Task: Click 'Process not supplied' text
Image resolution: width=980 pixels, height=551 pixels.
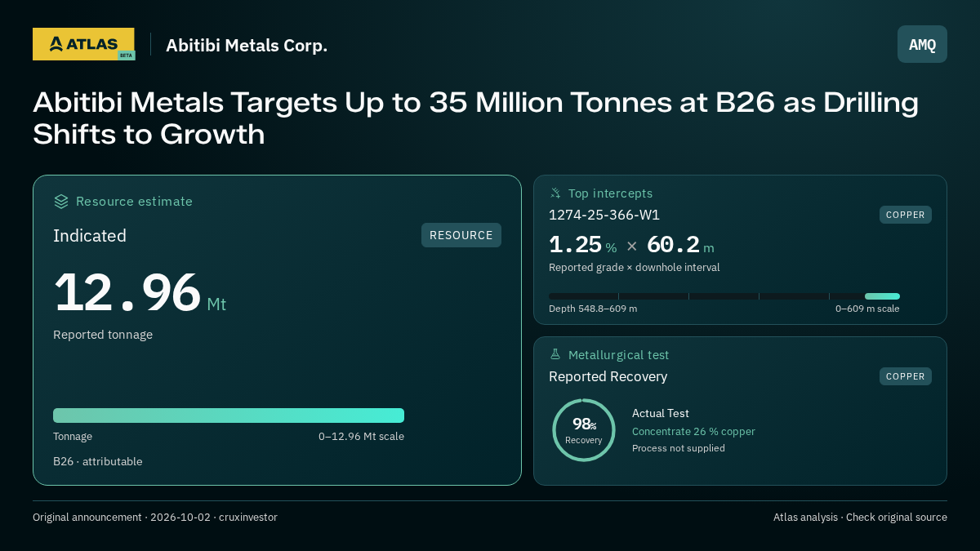Action: 679,448
